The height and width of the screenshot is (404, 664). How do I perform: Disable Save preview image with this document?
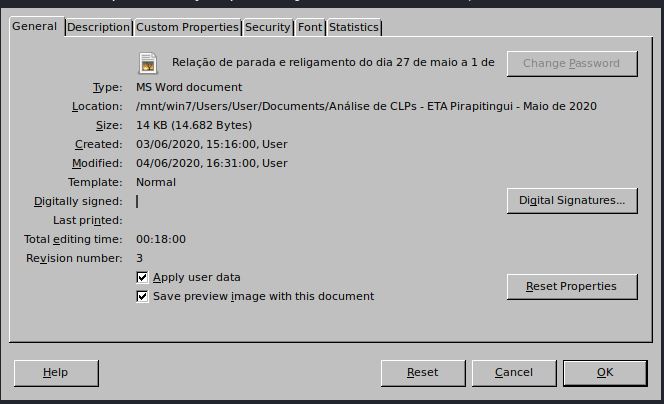[142, 296]
